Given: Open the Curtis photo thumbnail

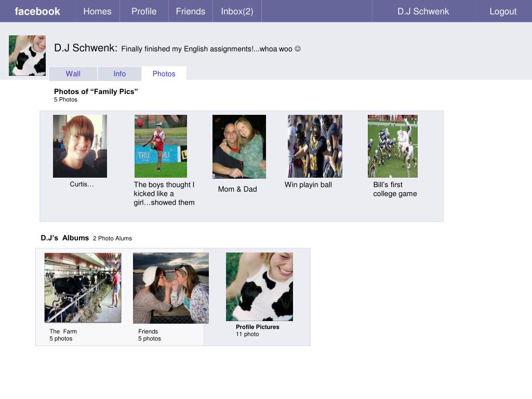Looking at the screenshot, I should pos(79,146).
